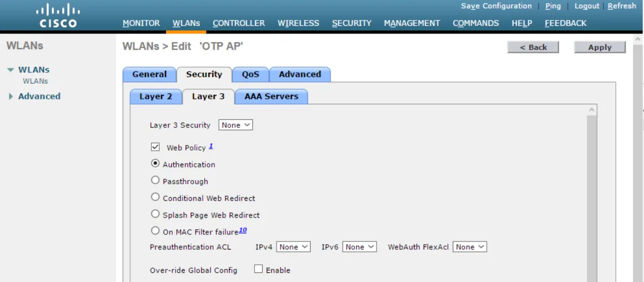This screenshot has height=282, width=644.
Task: Switch to the General tab
Action: 150,75
